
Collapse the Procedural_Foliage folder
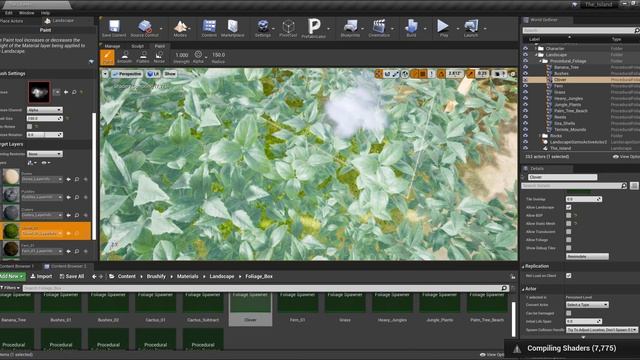[540, 61]
